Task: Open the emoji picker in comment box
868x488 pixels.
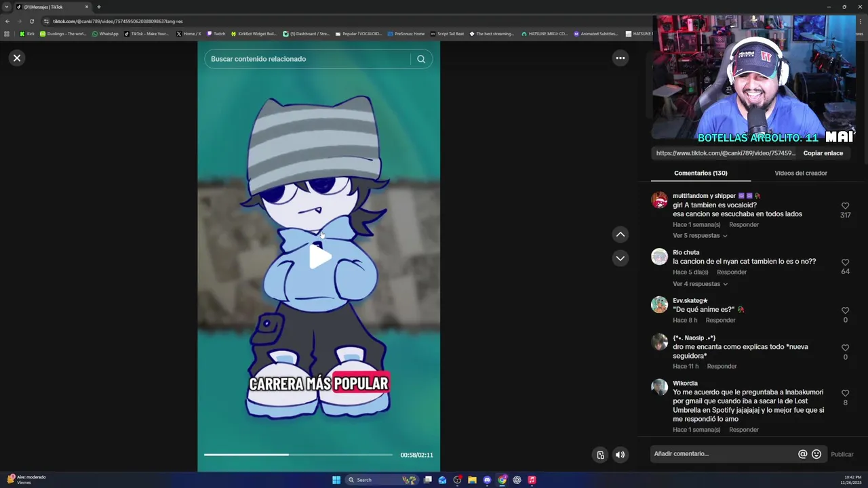Action: (816, 454)
